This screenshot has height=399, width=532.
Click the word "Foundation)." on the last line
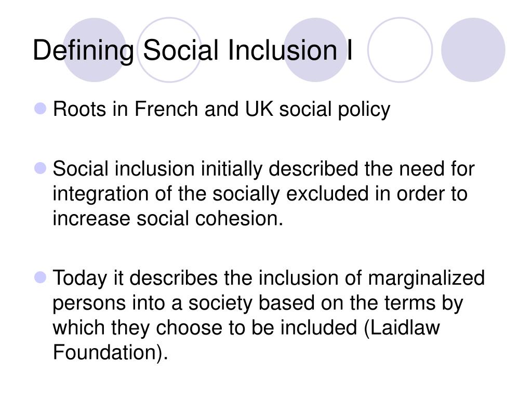(111, 352)
